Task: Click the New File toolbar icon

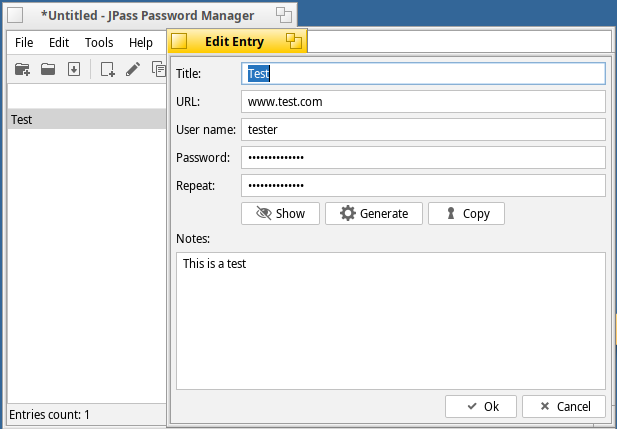Action: (22, 69)
